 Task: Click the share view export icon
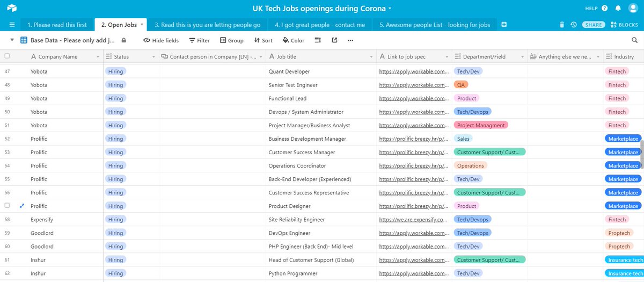pos(335,40)
